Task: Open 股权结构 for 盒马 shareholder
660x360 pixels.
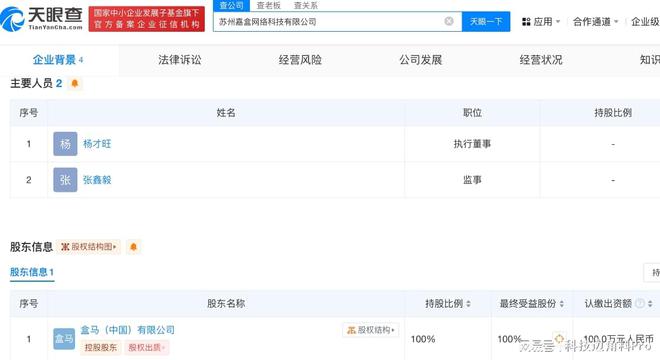Action: coord(371,330)
